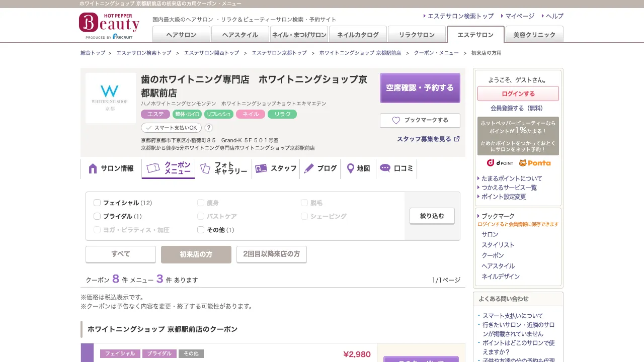Image resolution: width=644 pixels, height=362 pixels.
Task: Click the map pin icon of 地図
Action: coord(351,168)
